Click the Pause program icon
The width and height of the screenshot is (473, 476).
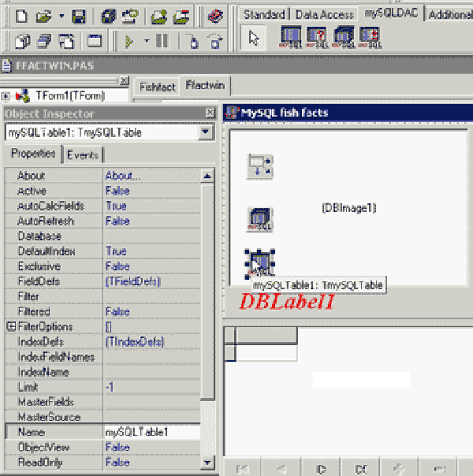coord(162,41)
